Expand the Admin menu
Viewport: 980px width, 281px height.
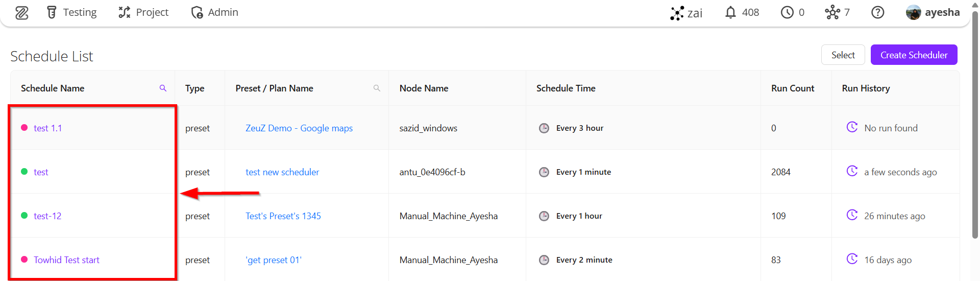pos(214,12)
